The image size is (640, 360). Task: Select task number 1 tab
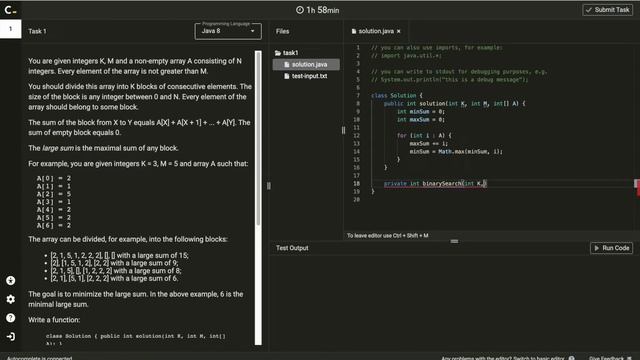click(11, 29)
